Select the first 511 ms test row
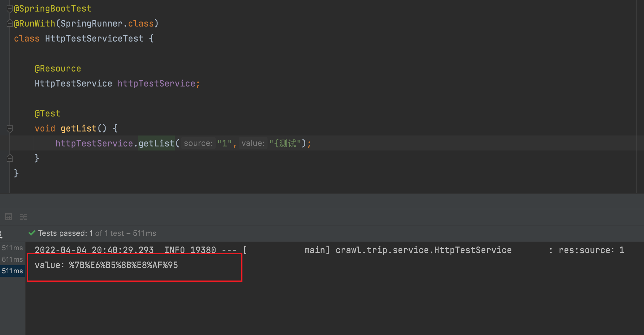This screenshot has height=335, width=644. pos(12,248)
